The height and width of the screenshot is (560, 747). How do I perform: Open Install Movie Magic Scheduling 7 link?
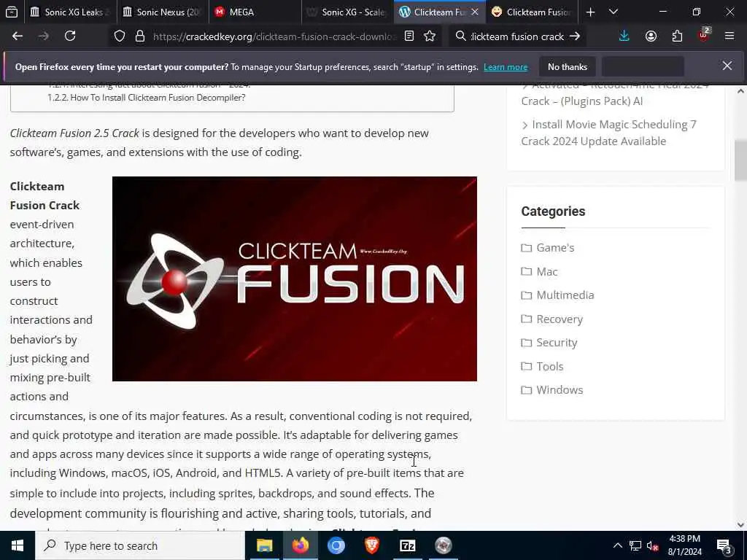(x=609, y=133)
